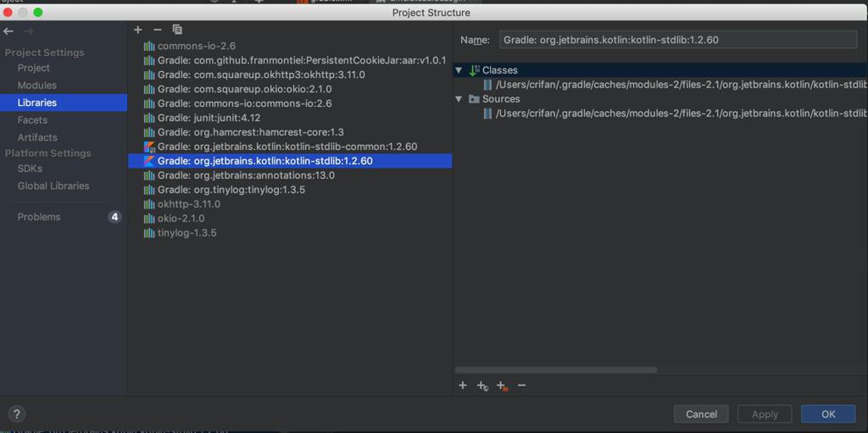This screenshot has width=868, height=433.
Task: Click the Kotlin icon of kotlin-stdlib-common library
Action: 149,147
